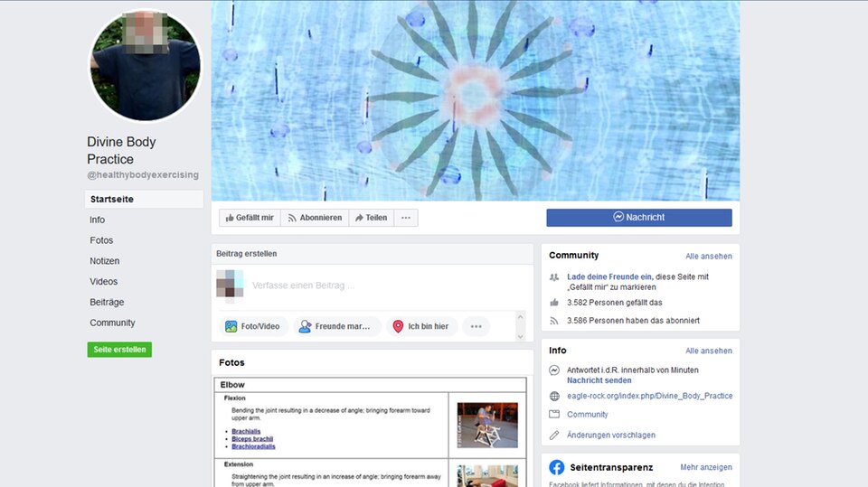
Task: Open the Beiträge sidebar item
Action: point(107,302)
